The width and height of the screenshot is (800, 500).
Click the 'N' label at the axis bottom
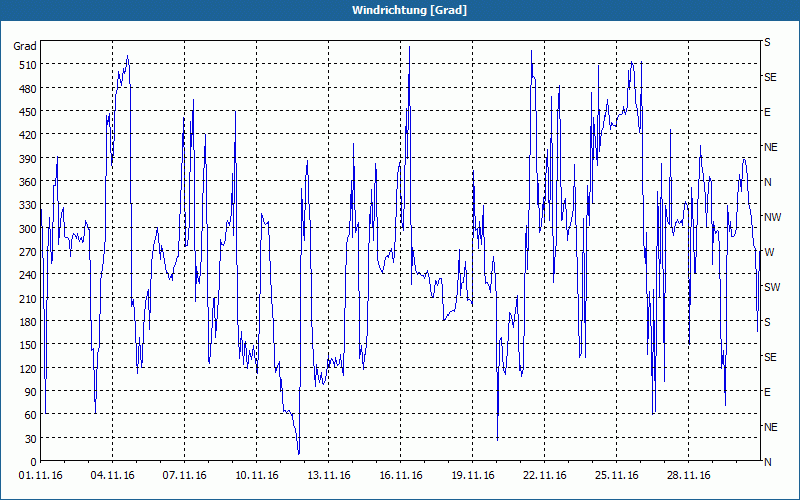768,462
